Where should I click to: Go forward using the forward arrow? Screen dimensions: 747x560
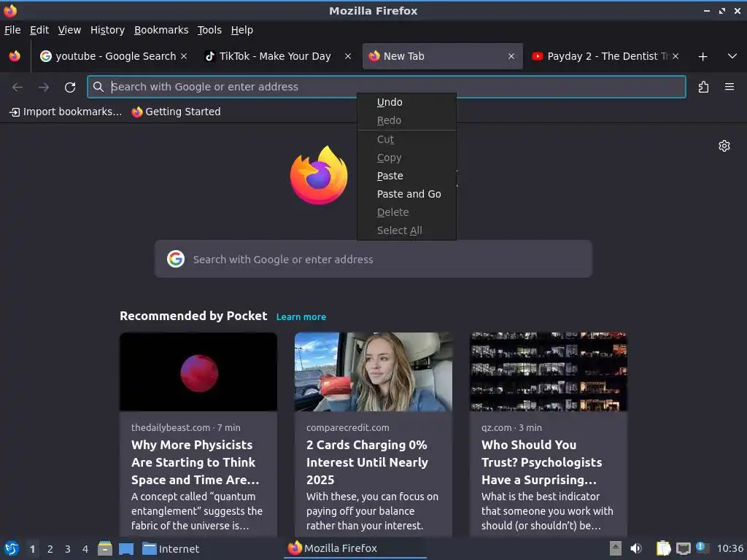coord(43,87)
